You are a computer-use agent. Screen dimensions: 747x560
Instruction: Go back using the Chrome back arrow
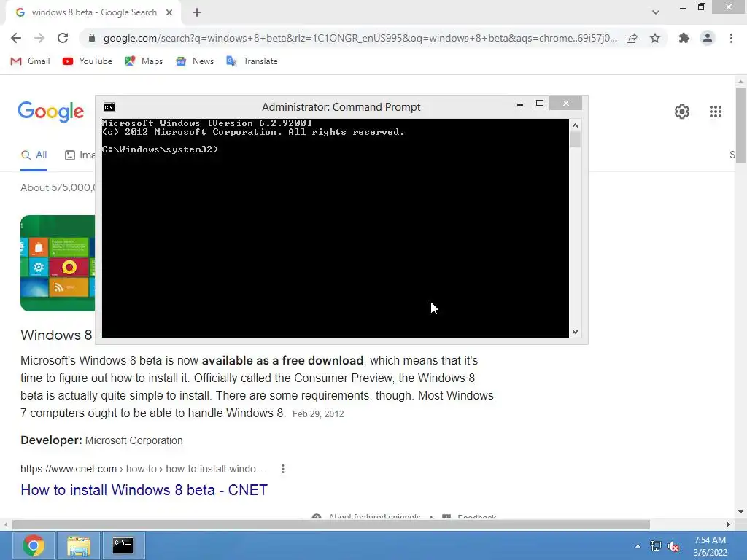click(x=16, y=38)
